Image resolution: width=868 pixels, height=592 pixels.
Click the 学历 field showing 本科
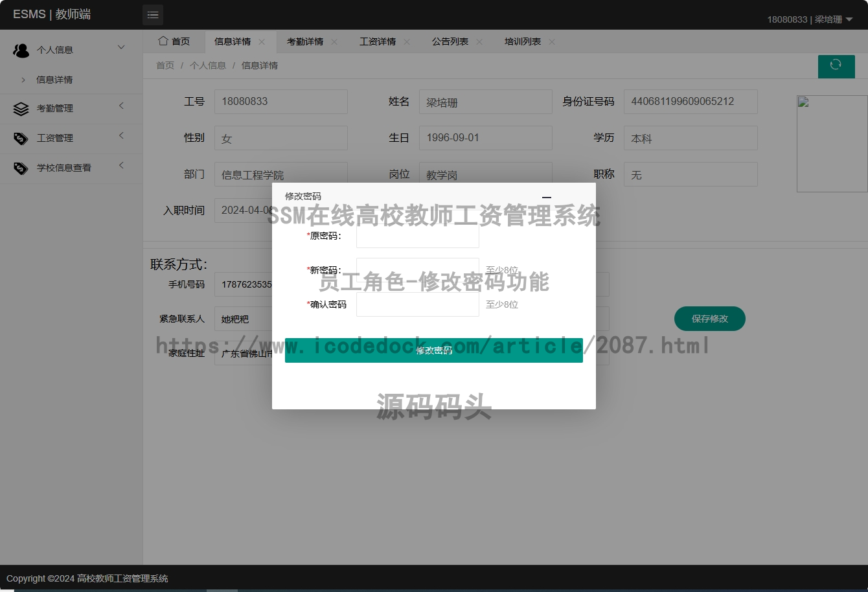[x=691, y=138]
